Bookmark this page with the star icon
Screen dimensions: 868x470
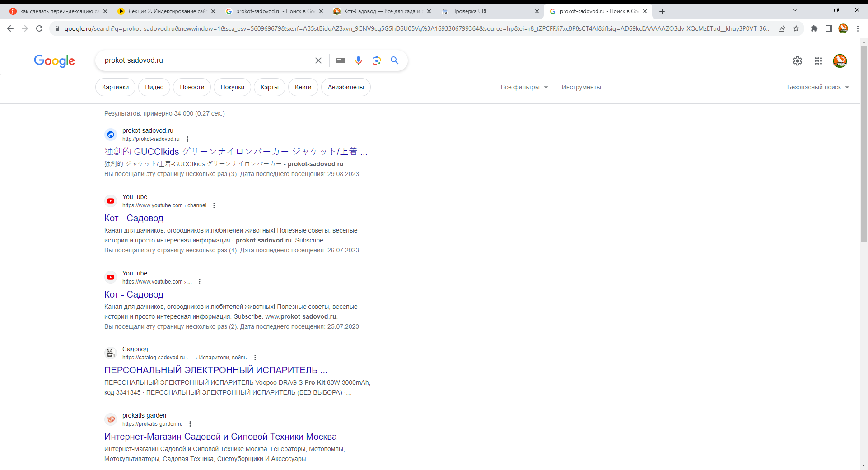[x=796, y=28]
